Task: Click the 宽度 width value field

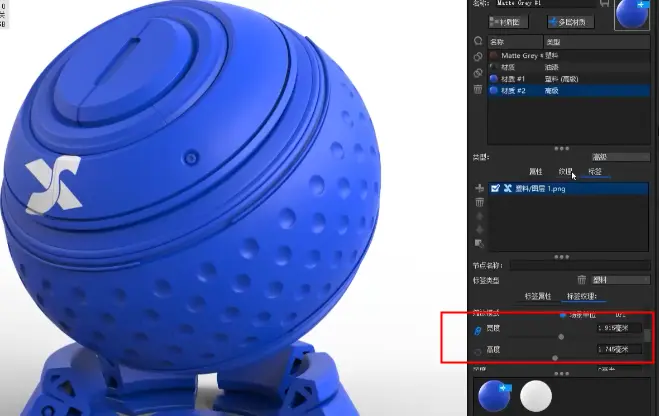Action: (619, 328)
